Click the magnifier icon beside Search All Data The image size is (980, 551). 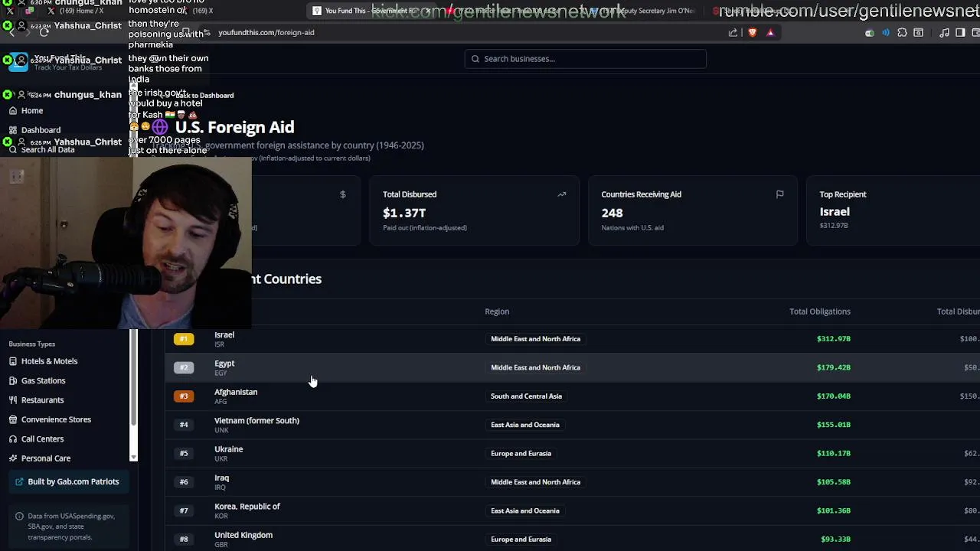pyautogui.click(x=13, y=150)
